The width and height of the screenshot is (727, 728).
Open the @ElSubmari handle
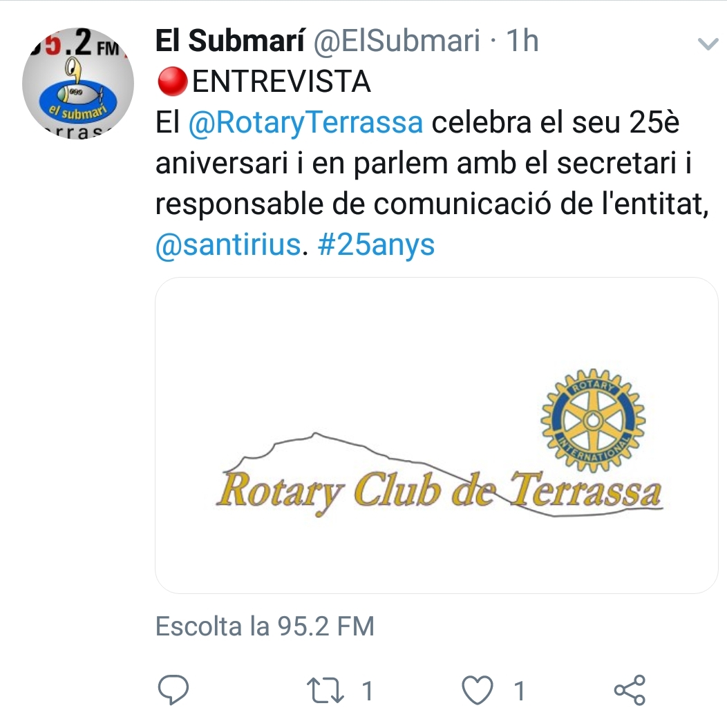[397, 41]
